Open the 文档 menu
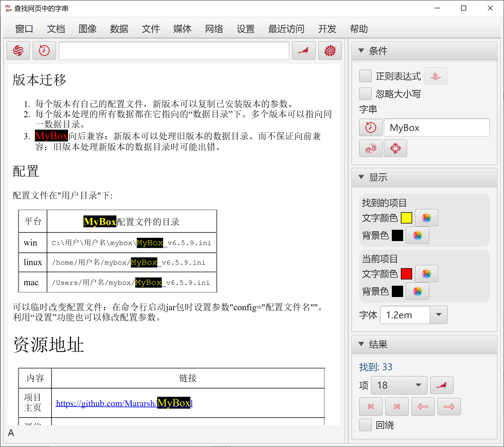 coord(56,29)
